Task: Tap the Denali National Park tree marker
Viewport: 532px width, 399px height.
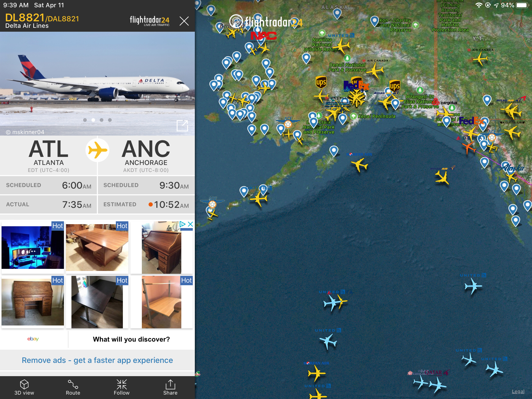Action: point(347,58)
